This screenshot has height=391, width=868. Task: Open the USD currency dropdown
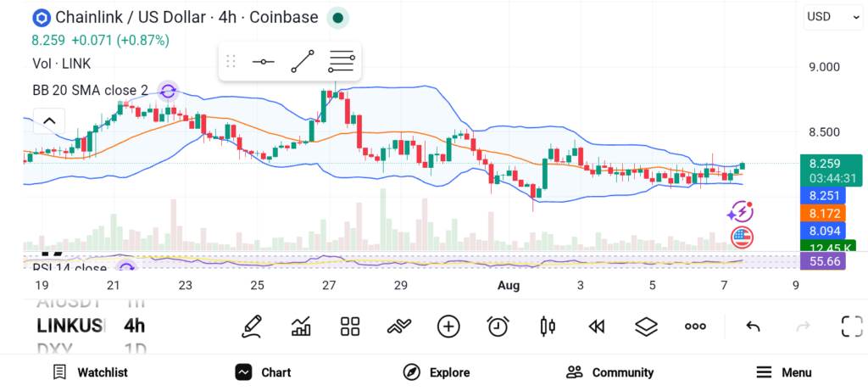point(832,17)
